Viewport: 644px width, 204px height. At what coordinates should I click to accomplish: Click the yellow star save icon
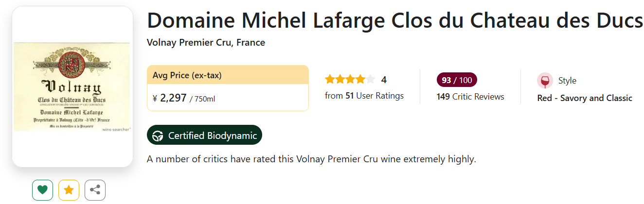69,190
